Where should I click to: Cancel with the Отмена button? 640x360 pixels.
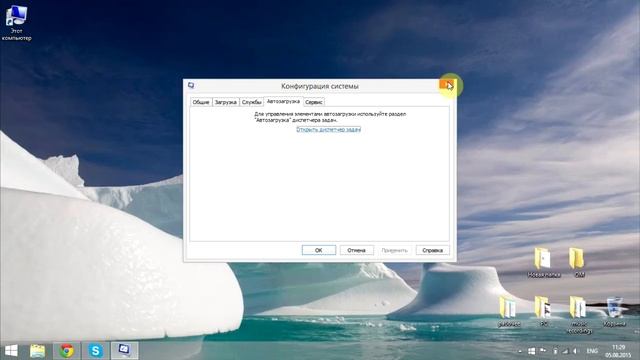(x=356, y=250)
